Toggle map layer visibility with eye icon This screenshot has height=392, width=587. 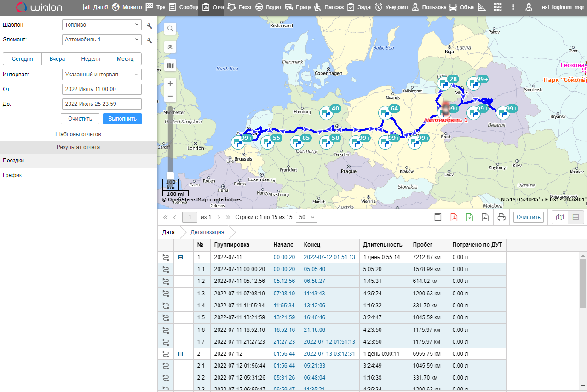pyautogui.click(x=170, y=47)
